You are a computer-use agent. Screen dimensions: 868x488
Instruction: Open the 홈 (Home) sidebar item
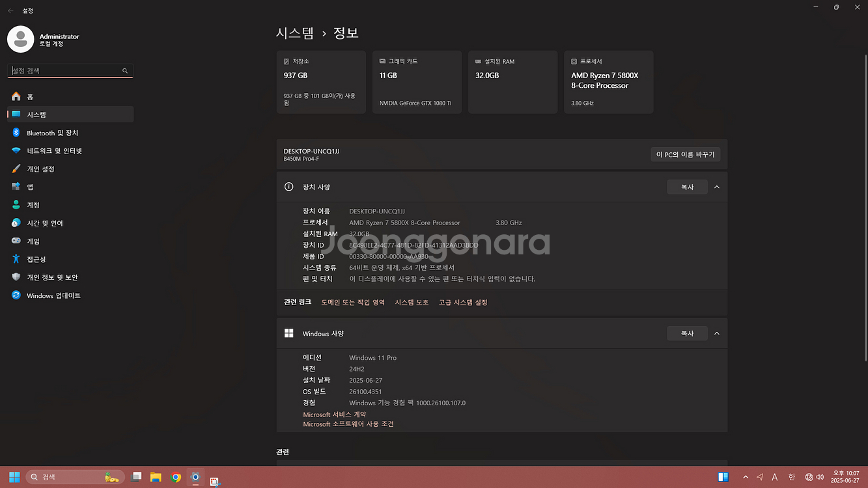tap(70, 96)
